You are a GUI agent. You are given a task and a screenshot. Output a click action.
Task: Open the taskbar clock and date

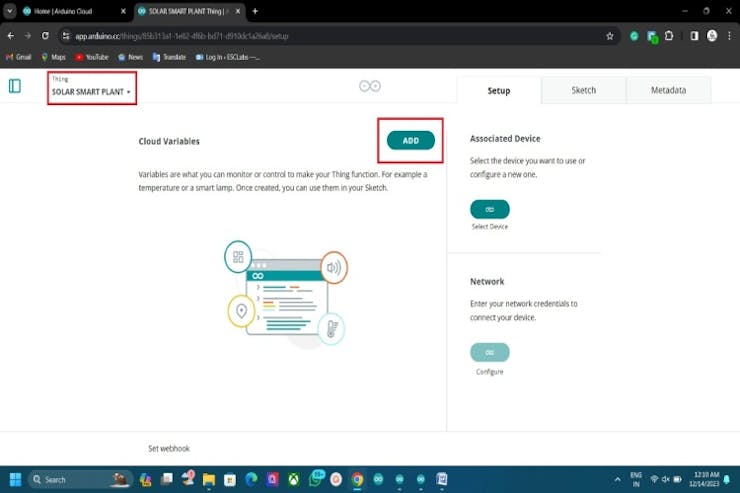click(x=704, y=479)
